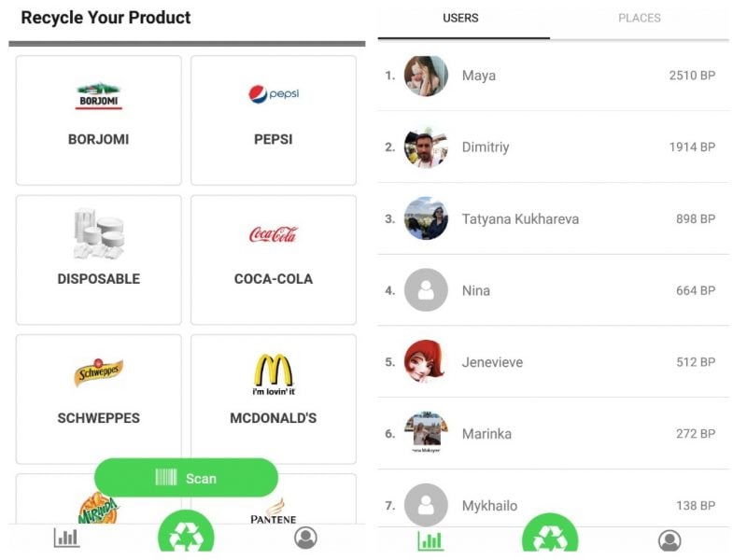Image resolution: width=747 pixels, height=560 pixels.
Task: Tap the green leaderboard icon on right screen
Action: [430, 540]
